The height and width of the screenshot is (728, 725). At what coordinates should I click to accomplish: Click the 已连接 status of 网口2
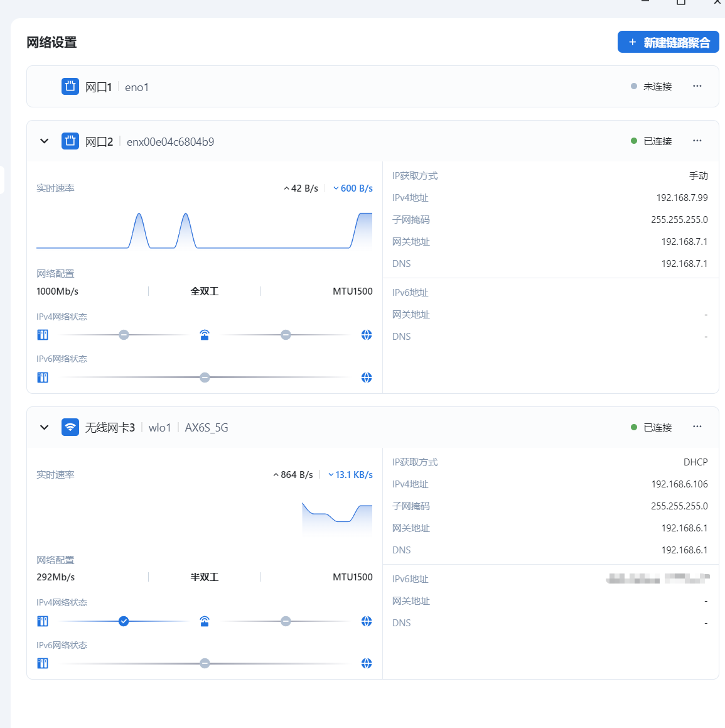[x=652, y=141]
